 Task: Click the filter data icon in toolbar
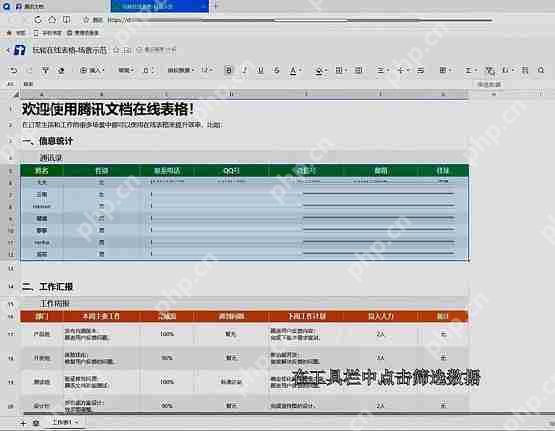point(490,71)
